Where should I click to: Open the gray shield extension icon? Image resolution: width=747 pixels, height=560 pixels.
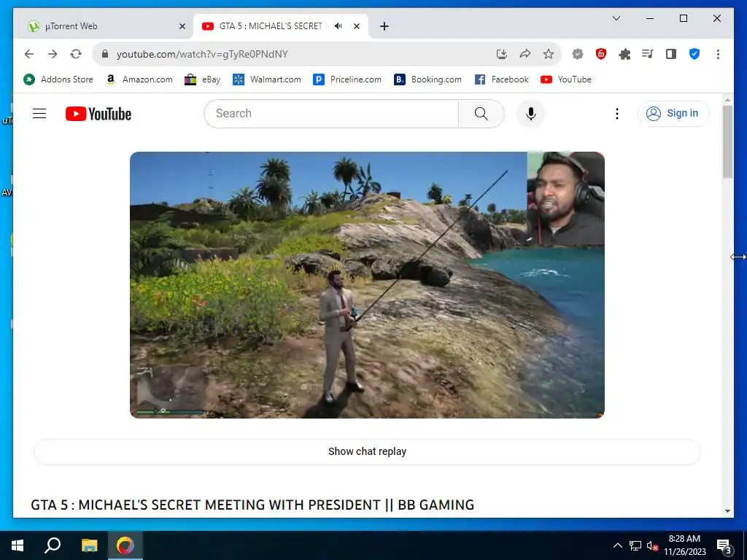click(x=578, y=54)
